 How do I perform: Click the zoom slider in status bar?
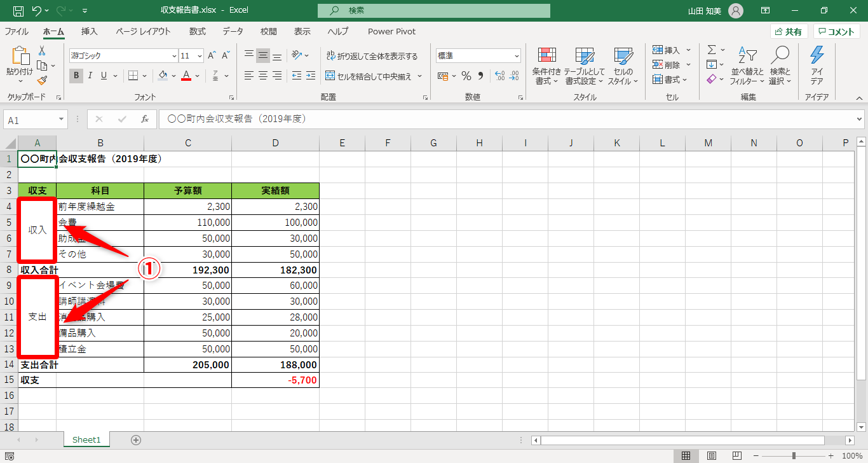click(794, 456)
